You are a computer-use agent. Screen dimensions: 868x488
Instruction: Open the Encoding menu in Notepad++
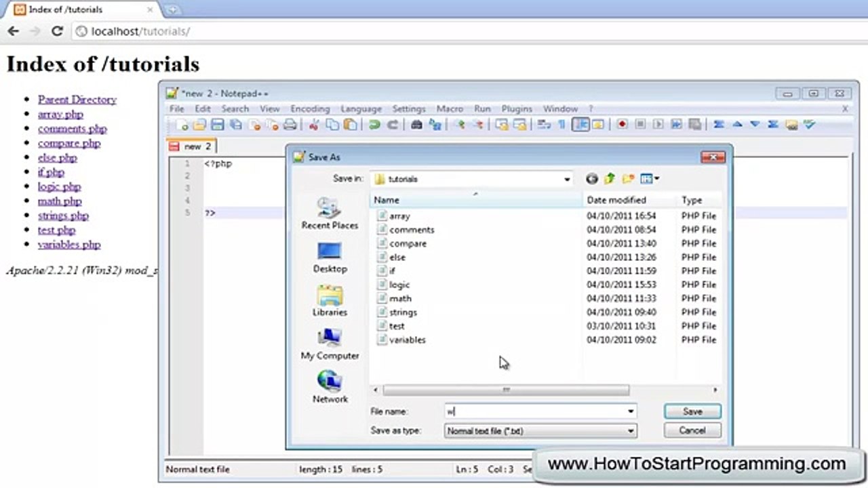pyautogui.click(x=310, y=108)
